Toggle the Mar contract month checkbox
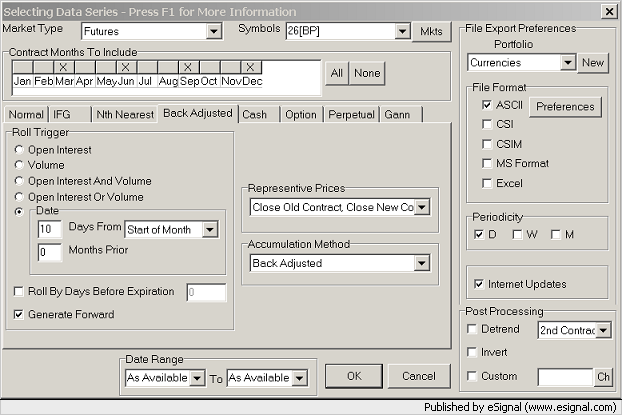622x415 pixels. (63, 68)
